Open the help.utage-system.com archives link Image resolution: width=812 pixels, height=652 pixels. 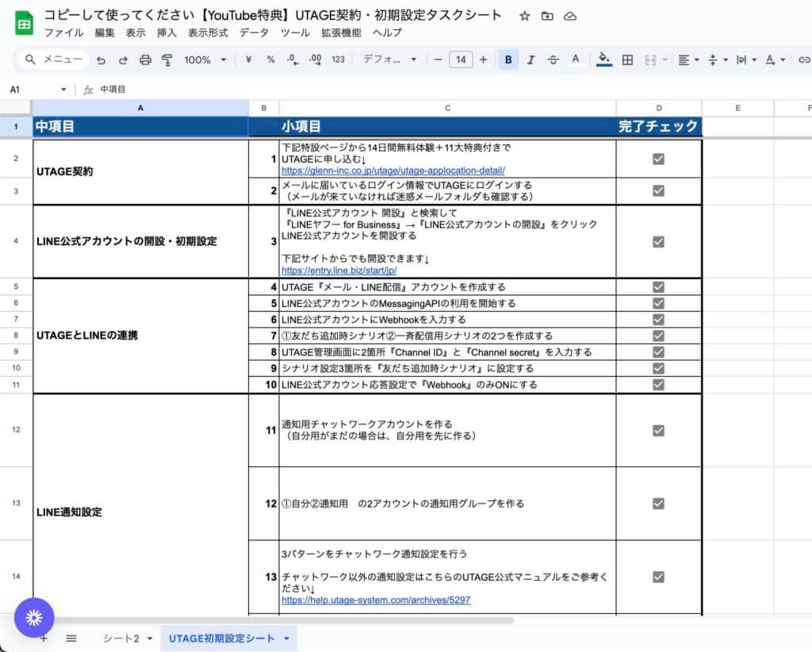coord(375,600)
